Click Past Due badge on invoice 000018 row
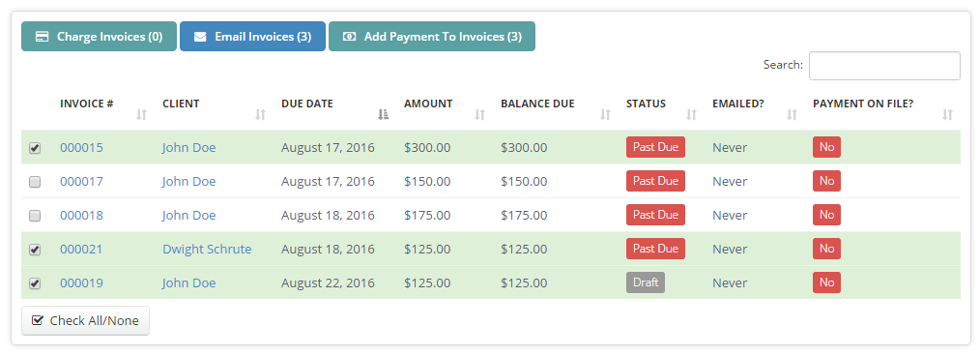Image resolution: width=980 pixels, height=356 pixels. coord(655,215)
